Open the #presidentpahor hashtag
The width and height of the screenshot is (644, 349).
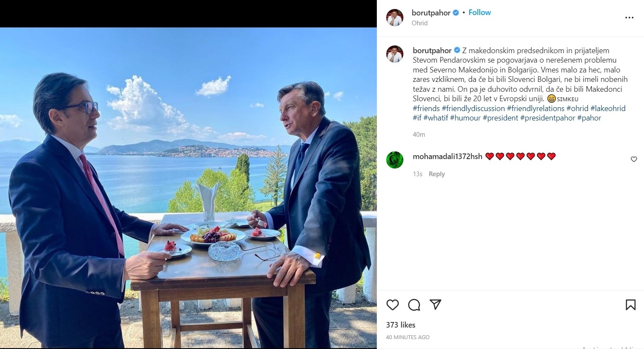[x=548, y=118]
